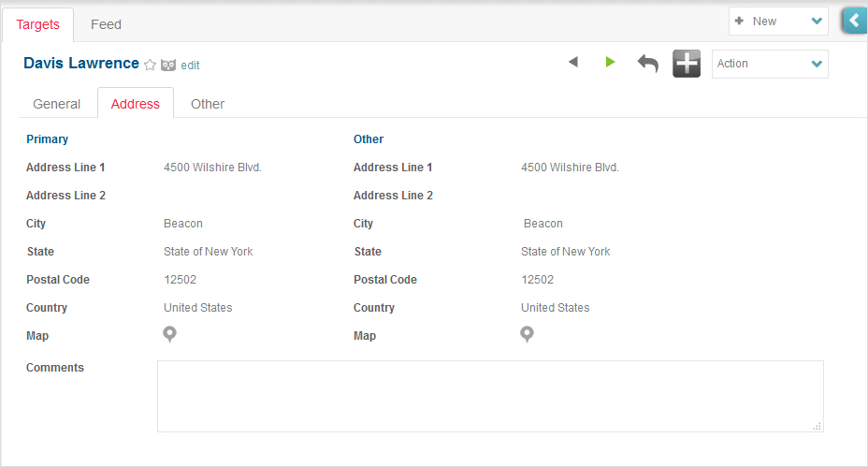Image resolution: width=868 pixels, height=467 pixels.
Task: Click plus icon on New button
Action: [739, 21]
